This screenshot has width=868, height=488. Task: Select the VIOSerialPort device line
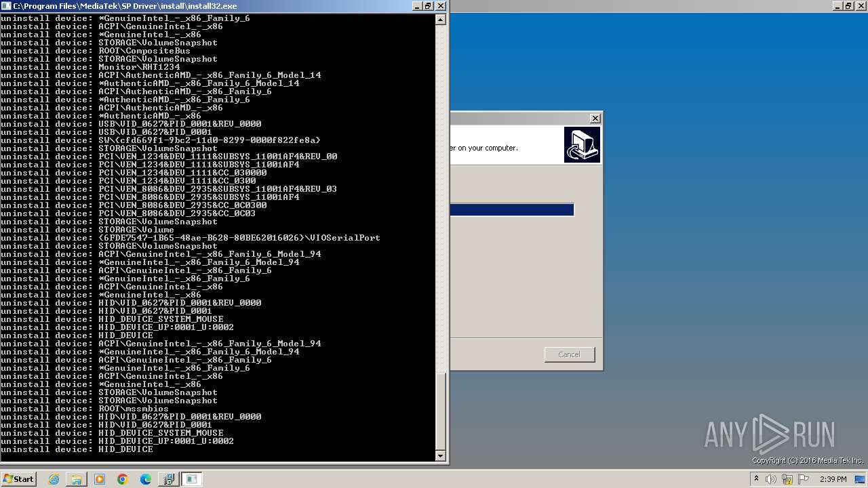191,238
